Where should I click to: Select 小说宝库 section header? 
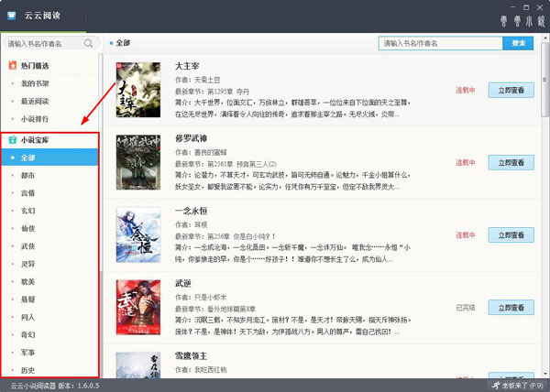point(35,140)
